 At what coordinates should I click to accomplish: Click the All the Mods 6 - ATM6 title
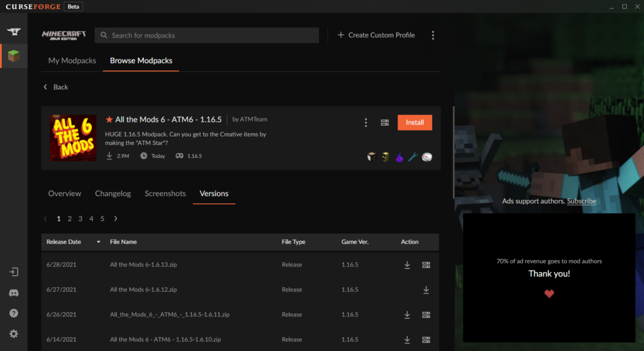click(x=168, y=119)
